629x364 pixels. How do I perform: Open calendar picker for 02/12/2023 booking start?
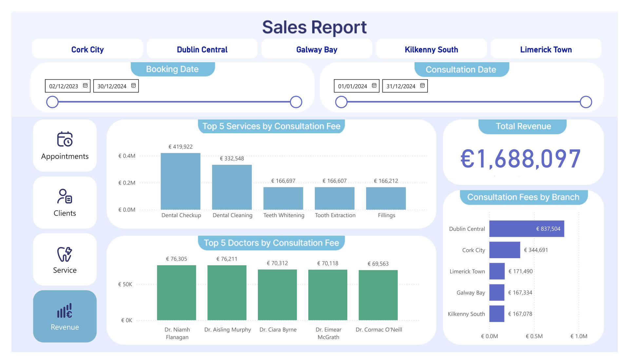coord(85,86)
